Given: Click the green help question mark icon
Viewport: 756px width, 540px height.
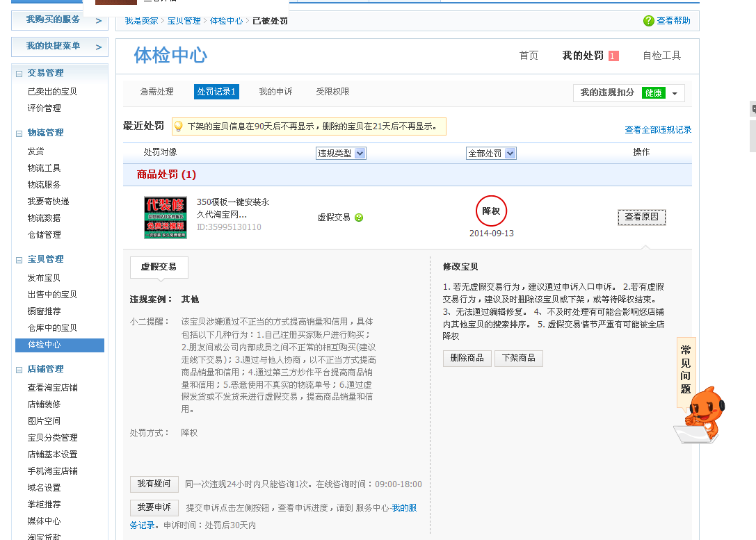Looking at the screenshot, I should tap(648, 21).
